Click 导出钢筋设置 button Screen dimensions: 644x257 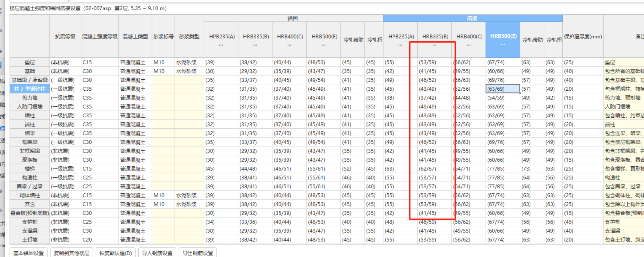198,253
